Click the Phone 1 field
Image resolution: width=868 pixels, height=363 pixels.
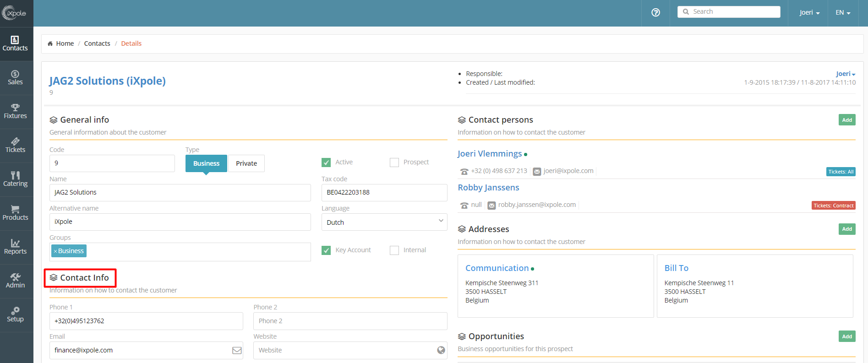(x=146, y=321)
